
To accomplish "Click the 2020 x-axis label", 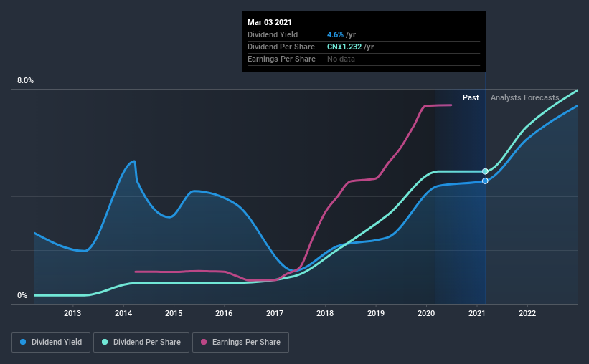I will [426, 313].
